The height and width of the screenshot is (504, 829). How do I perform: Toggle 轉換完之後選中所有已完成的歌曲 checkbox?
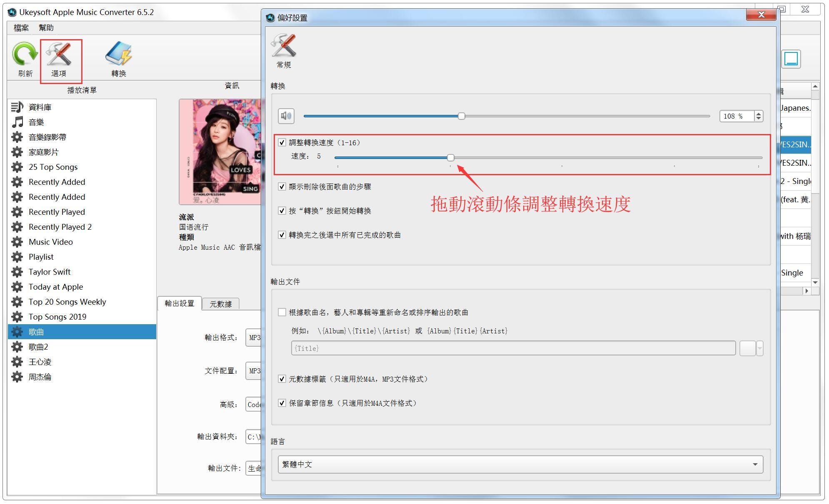tap(282, 235)
